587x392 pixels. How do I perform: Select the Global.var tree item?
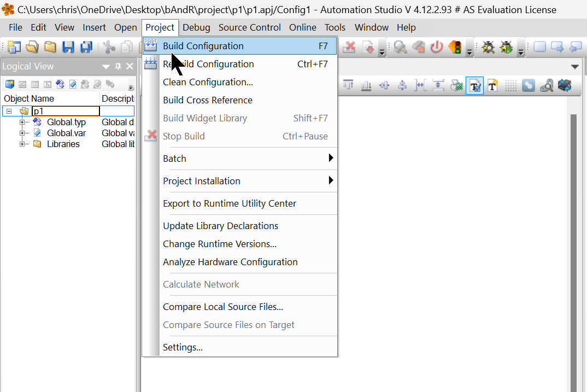point(66,133)
